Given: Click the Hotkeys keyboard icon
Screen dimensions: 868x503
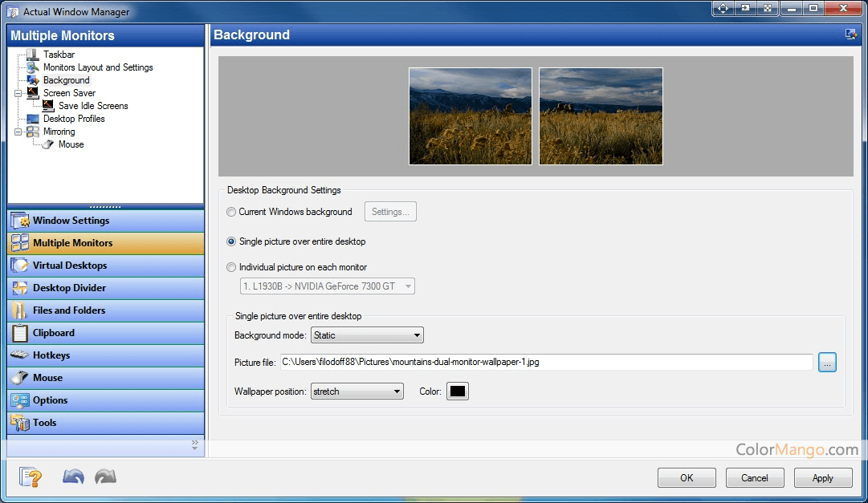Looking at the screenshot, I should pos(20,355).
